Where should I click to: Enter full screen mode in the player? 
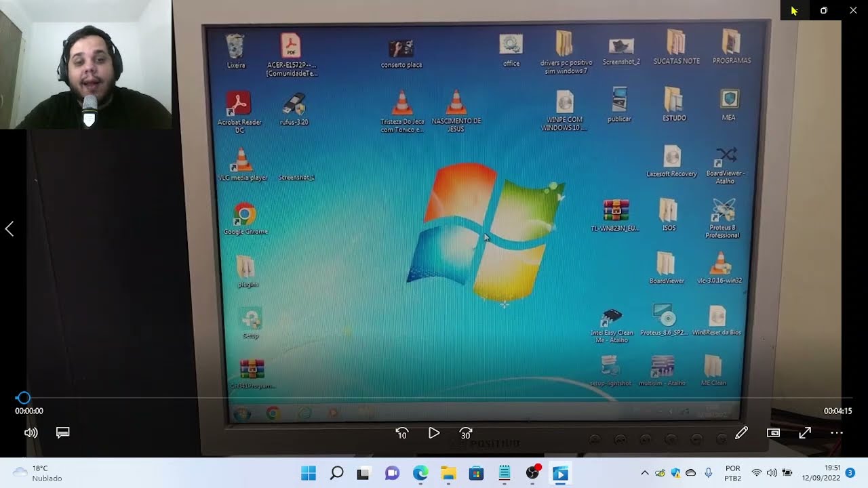[x=805, y=432]
